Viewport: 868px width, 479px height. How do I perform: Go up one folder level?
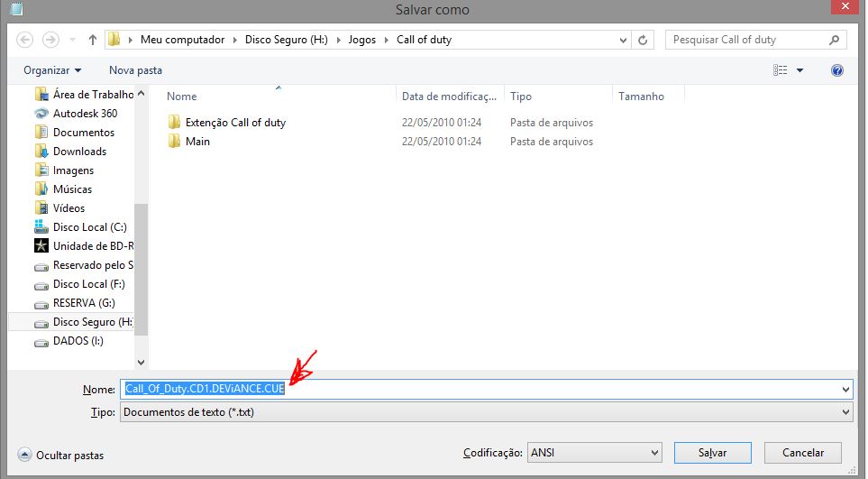tap(93, 40)
